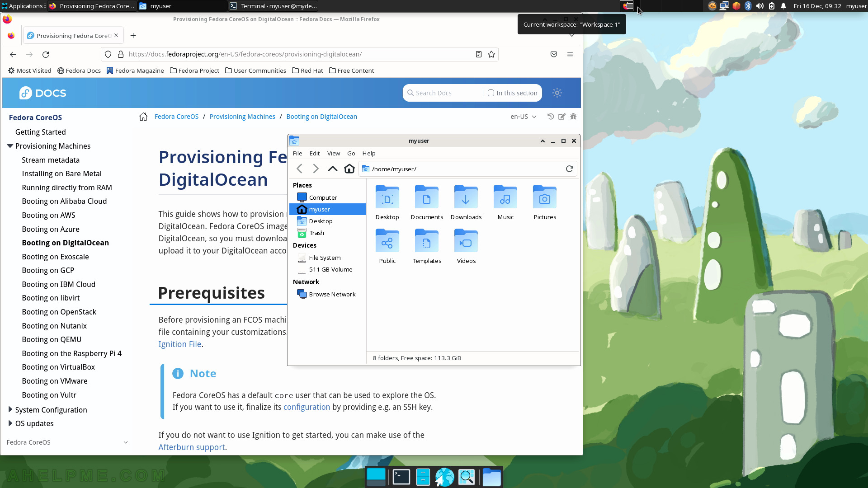Open terminal from the bottom dock
The height and width of the screenshot is (488, 868).
tap(401, 477)
